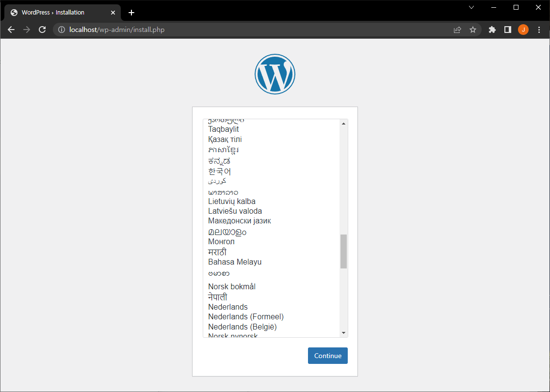Click the browser back arrow
The width and height of the screenshot is (550, 392).
coord(11,30)
